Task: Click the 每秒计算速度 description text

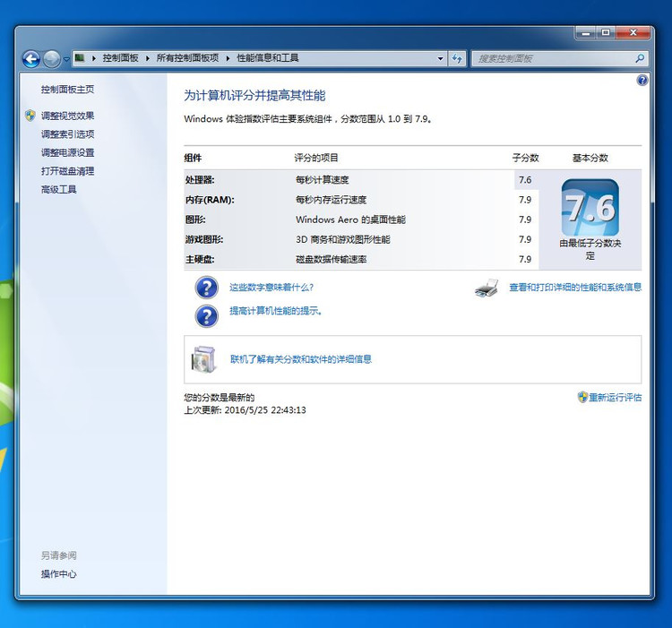Action: (323, 180)
